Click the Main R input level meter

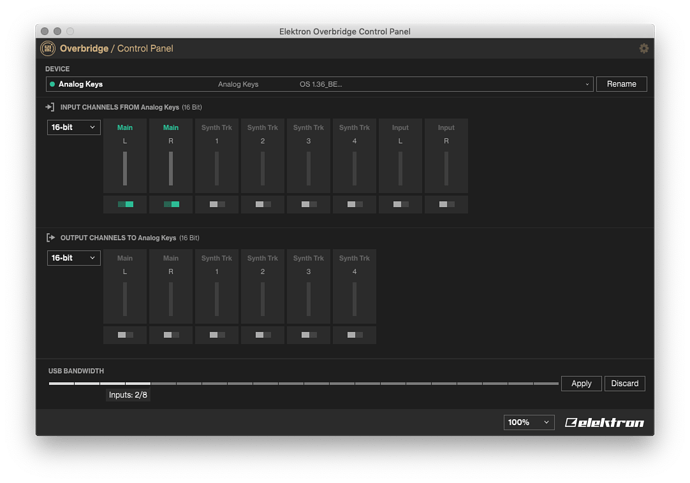171,168
